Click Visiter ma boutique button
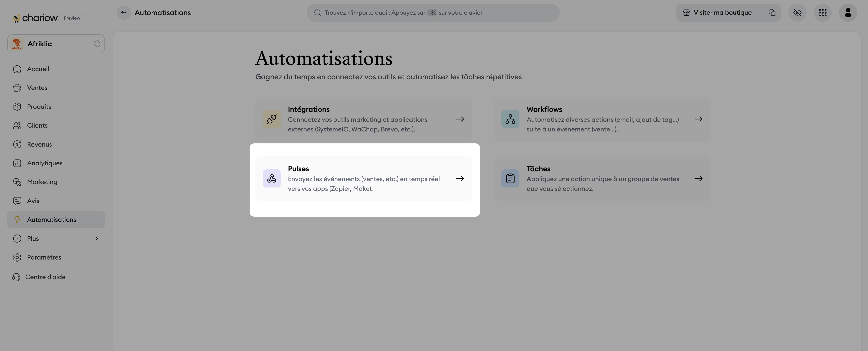The width and height of the screenshot is (868, 351). coord(718,13)
